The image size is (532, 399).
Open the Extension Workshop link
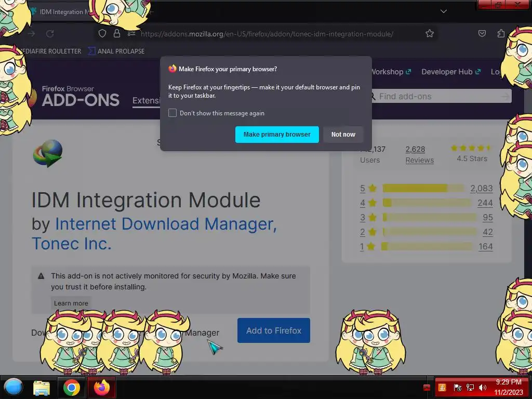(x=390, y=72)
